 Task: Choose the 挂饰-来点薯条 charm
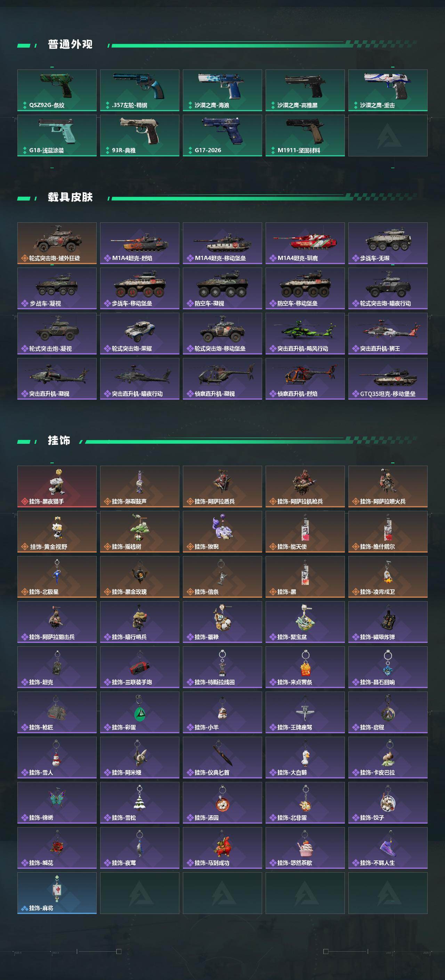[x=305, y=667]
